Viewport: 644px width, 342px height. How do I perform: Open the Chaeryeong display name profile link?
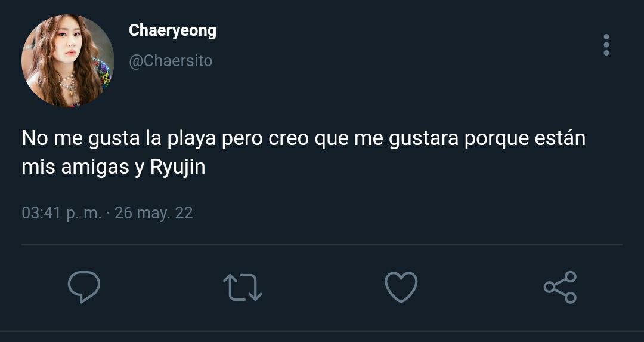tap(172, 31)
